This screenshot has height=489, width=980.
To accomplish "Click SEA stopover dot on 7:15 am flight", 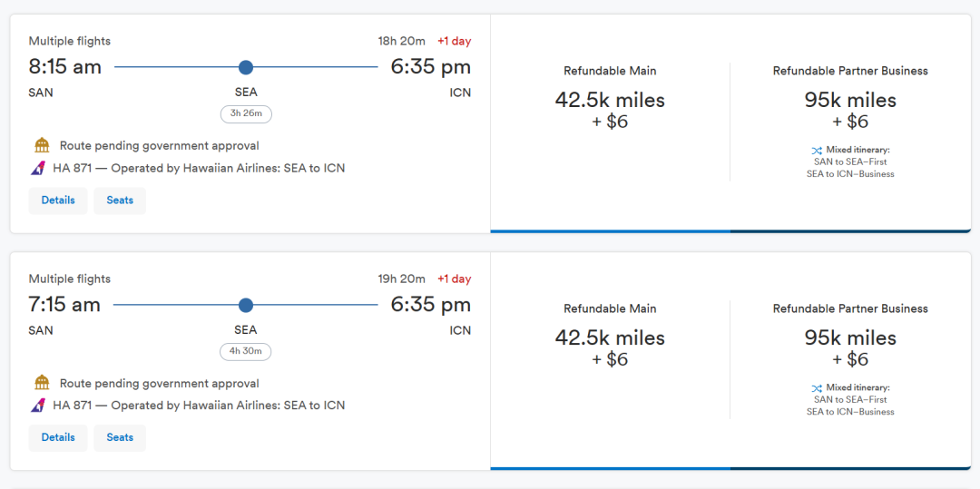I will (246, 305).
